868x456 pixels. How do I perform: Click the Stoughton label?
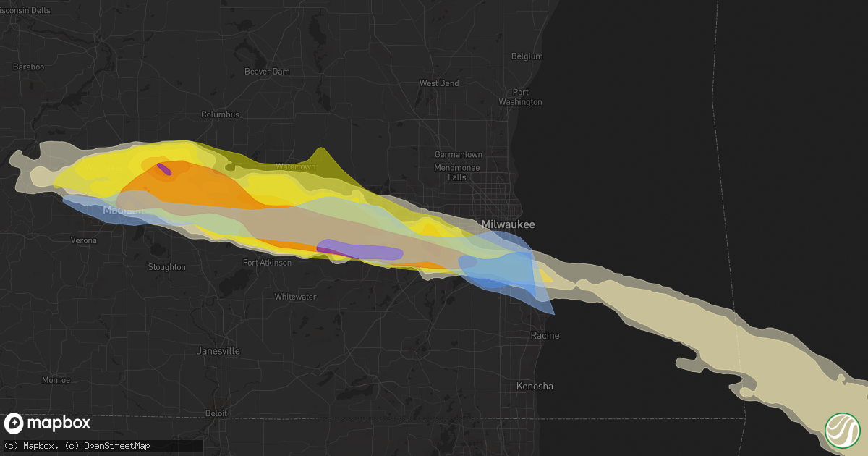[x=166, y=267]
